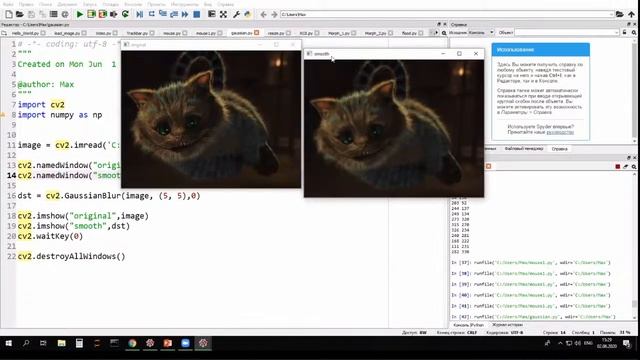Open the history log tab

(x=507, y=325)
